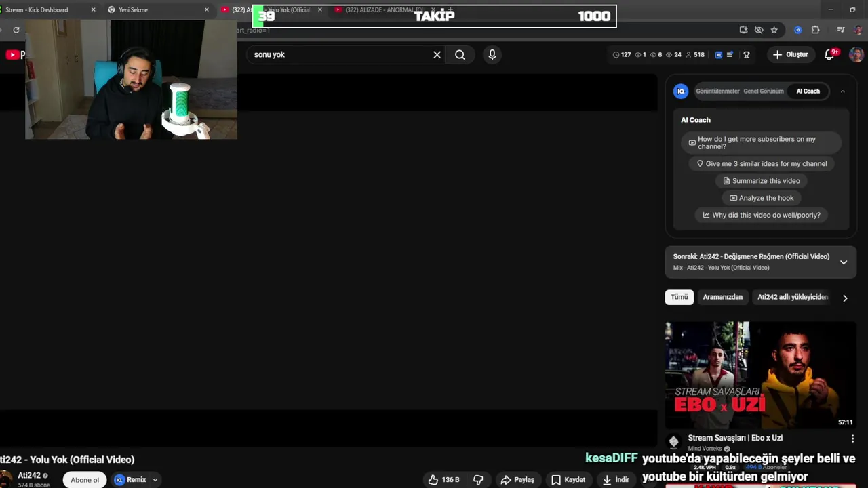The image size is (868, 488).
Task: Open the YouTube account avatar menu
Action: click(x=856, y=55)
